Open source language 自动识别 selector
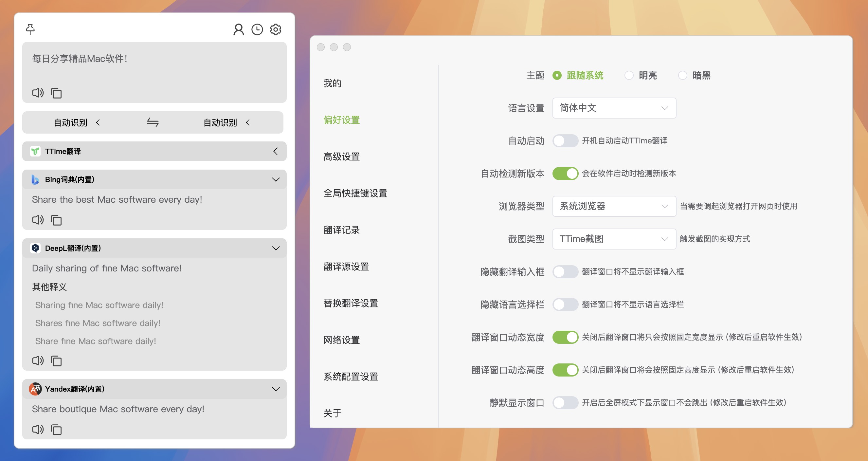 (x=77, y=122)
